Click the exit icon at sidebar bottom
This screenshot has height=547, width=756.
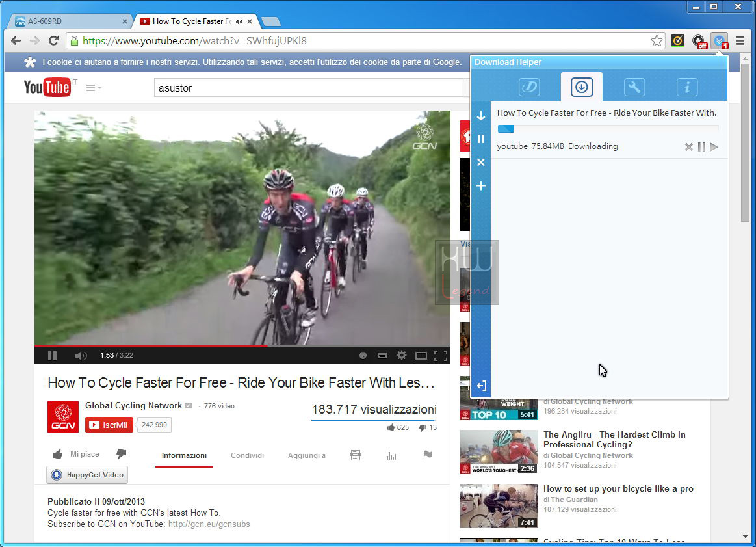pos(481,386)
